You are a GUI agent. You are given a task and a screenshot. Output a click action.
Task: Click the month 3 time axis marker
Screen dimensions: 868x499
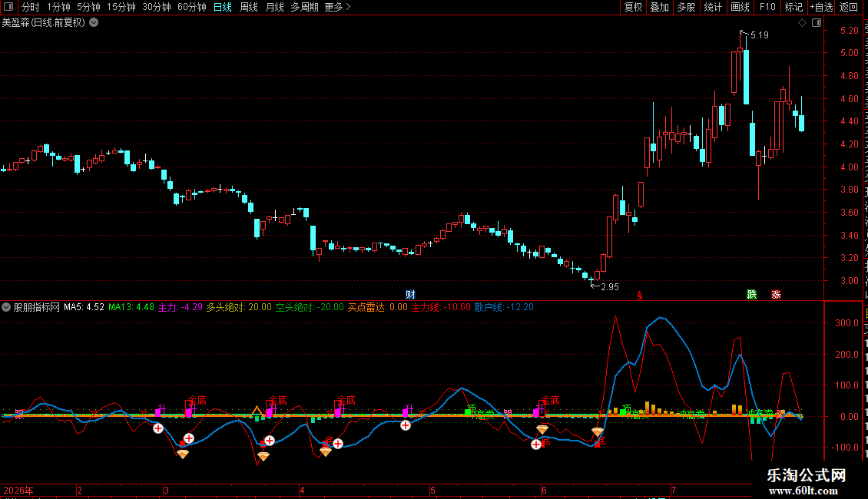tap(166, 490)
